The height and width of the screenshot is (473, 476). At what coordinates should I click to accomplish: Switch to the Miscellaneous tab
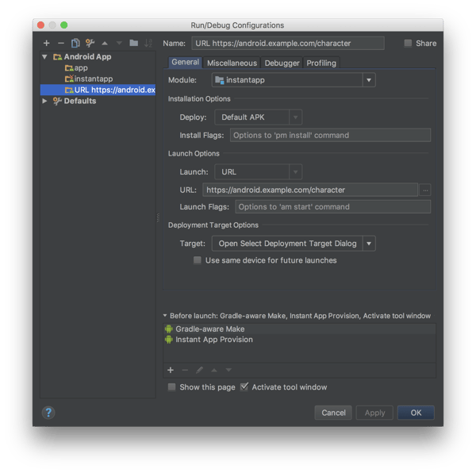coord(232,63)
